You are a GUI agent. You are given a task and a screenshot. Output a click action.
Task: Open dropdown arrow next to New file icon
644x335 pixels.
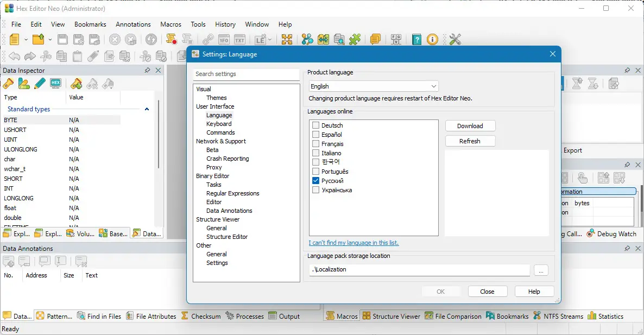[26, 40]
